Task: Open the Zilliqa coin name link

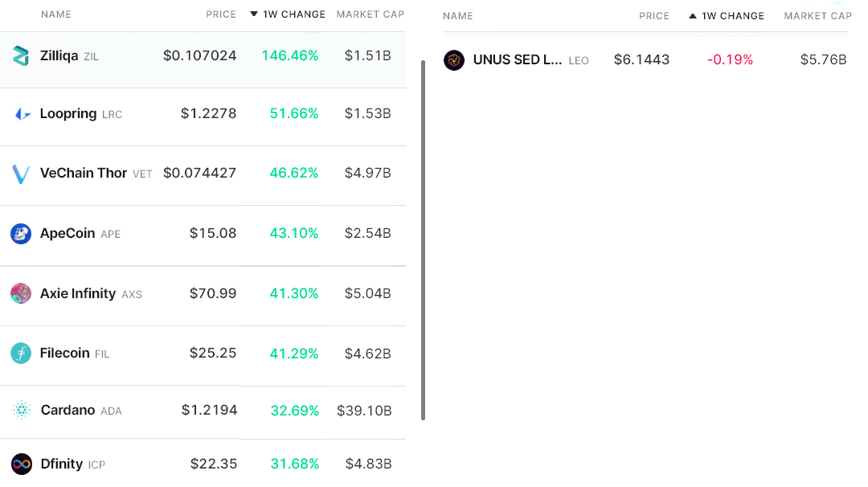Action: [x=59, y=56]
